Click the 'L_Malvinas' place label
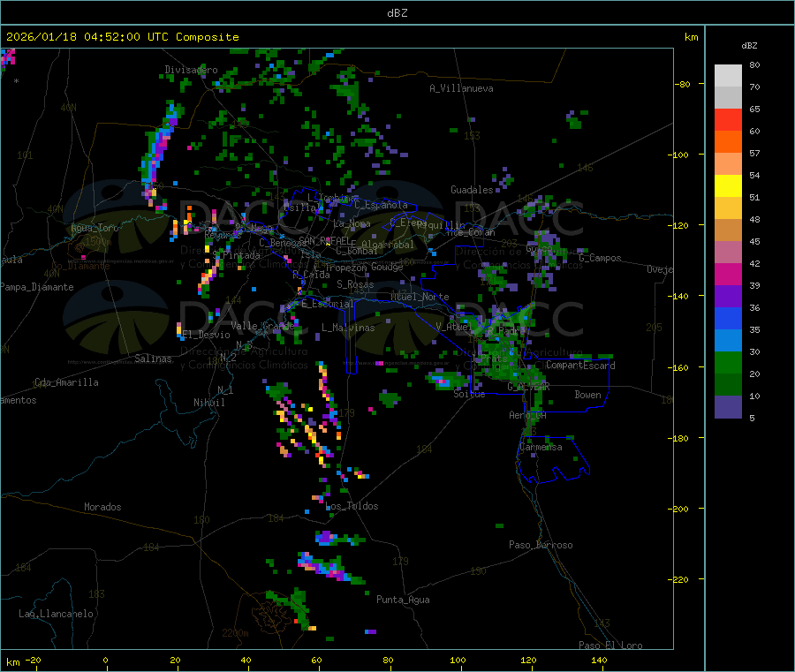The image size is (795, 672). point(348,328)
